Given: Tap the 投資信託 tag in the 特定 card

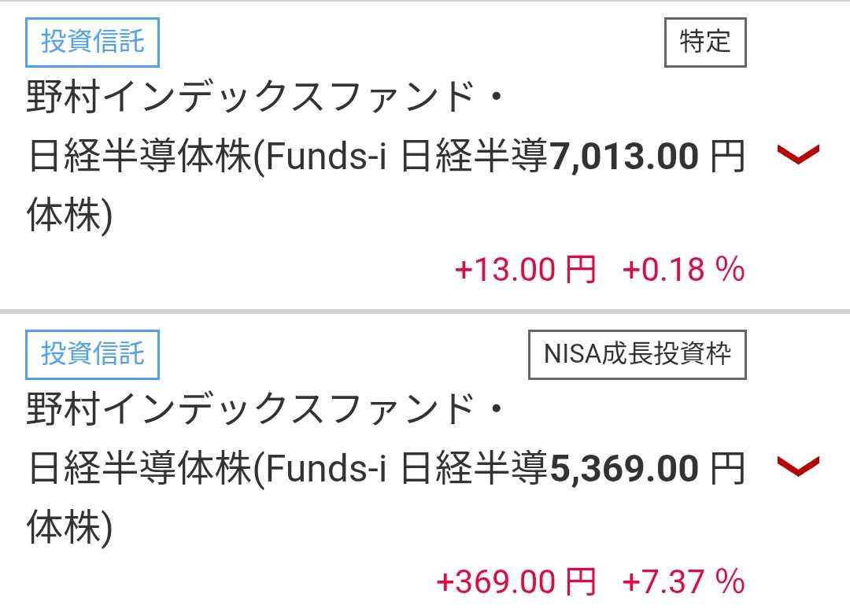Looking at the screenshot, I should 93,41.
